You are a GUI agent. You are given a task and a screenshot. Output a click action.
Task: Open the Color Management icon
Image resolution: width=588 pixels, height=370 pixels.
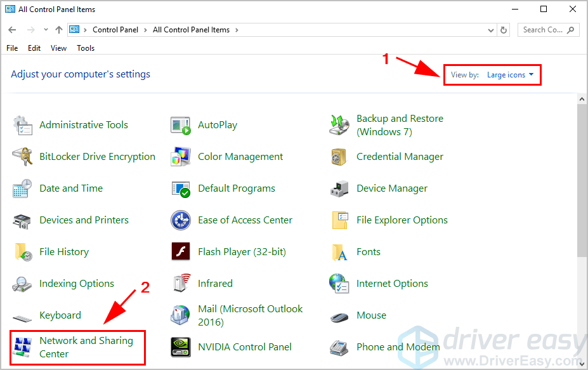pos(181,157)
